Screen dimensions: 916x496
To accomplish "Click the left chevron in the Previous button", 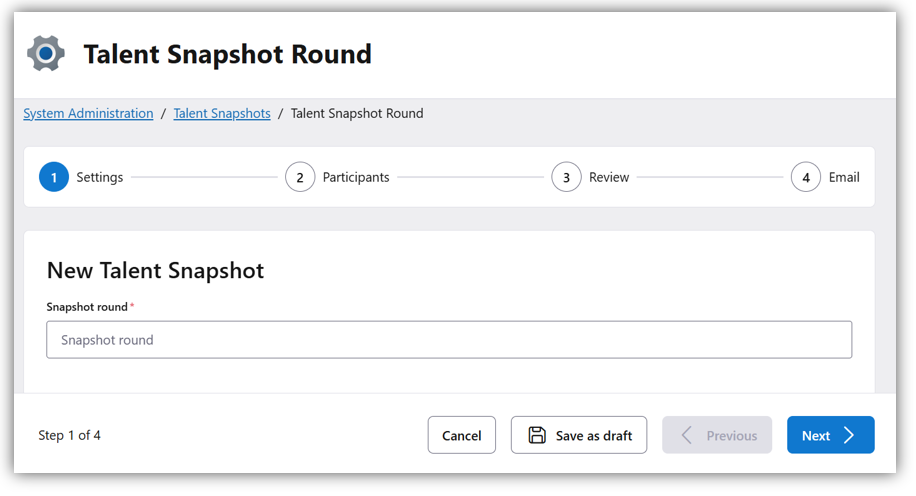I will click(687, 435).
